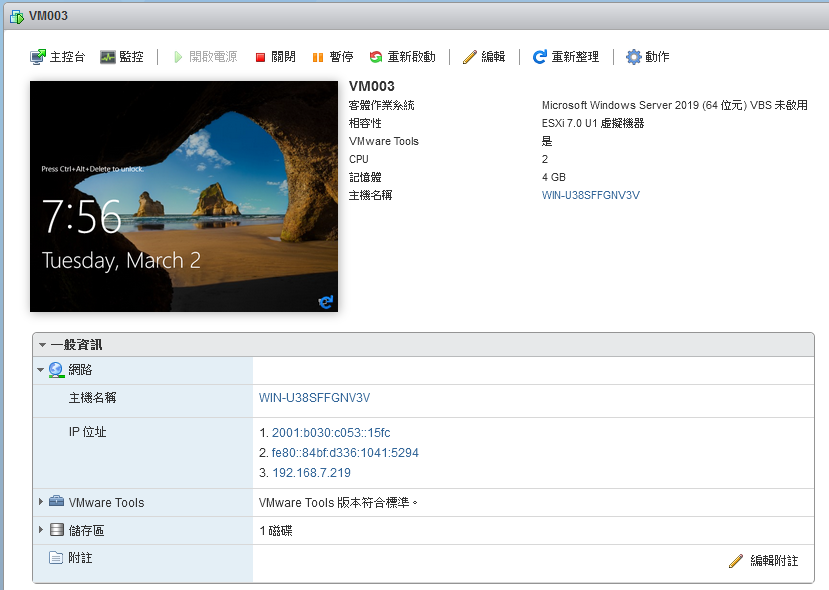Click the 監控 monitor icon

pyautogui.click(x=108, y=57)
